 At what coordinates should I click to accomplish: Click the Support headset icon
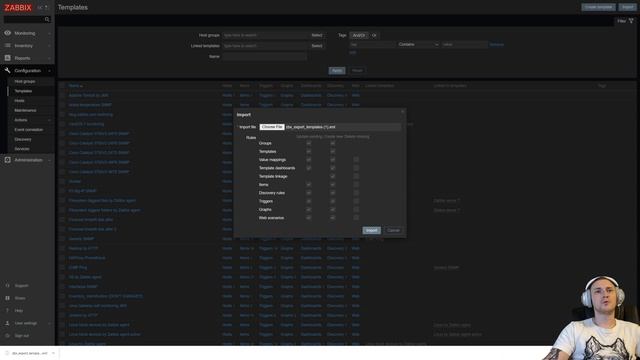click(7, 286)
